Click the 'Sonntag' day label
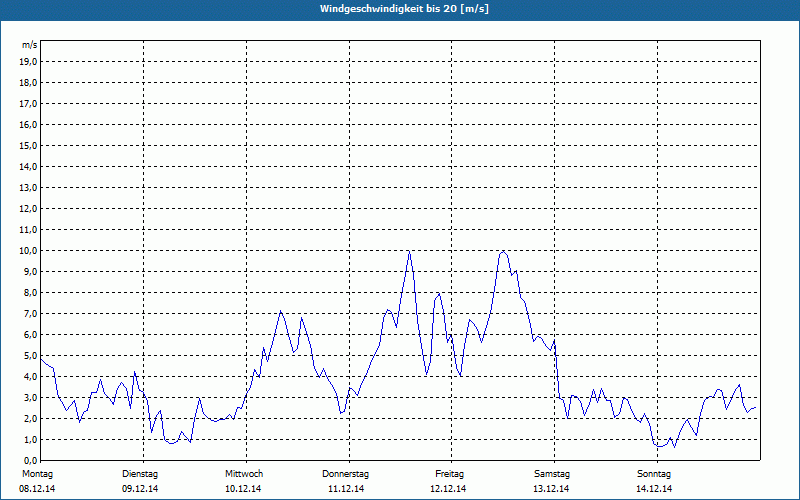 [654, 474]
